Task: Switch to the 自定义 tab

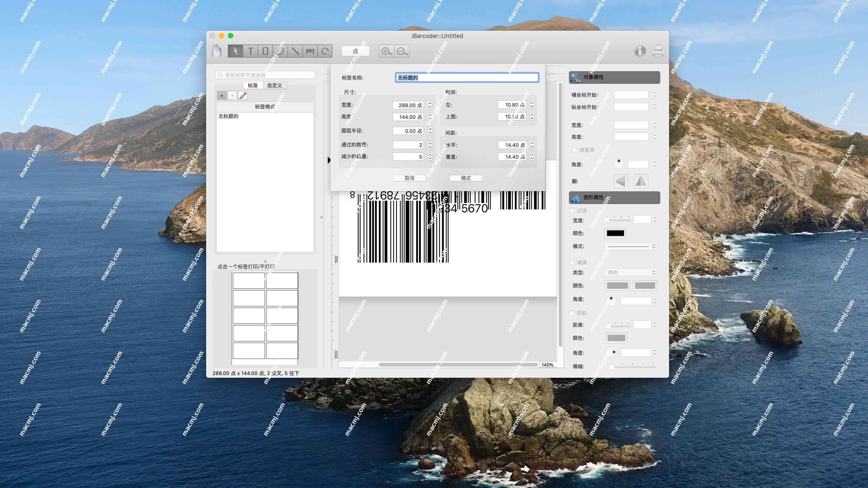Action: pyautogui.click(x=275, y=86)
